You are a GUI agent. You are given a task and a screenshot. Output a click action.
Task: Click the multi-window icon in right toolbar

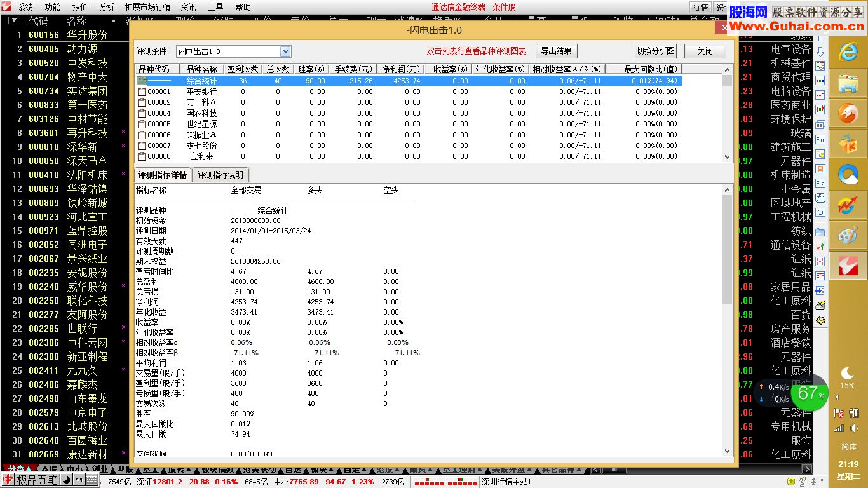coord(820,124)
